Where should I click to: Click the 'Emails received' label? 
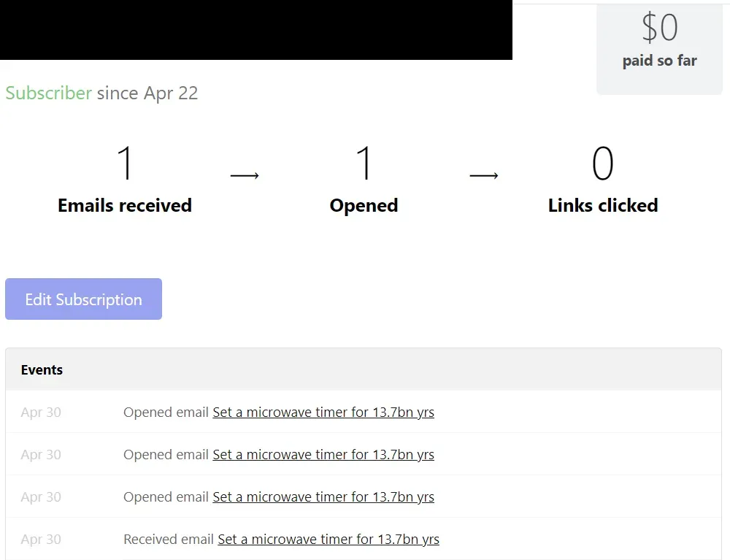pos(125,205)
